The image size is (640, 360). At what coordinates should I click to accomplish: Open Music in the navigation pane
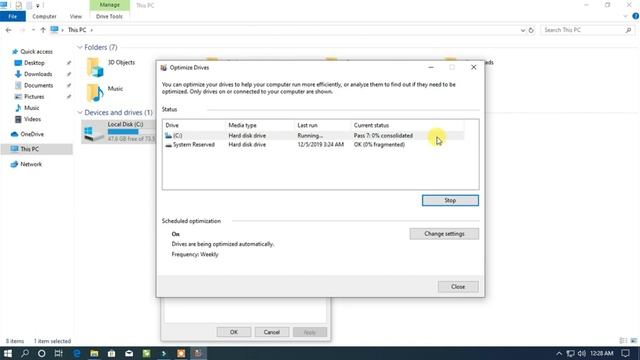[x=31, y=108]
